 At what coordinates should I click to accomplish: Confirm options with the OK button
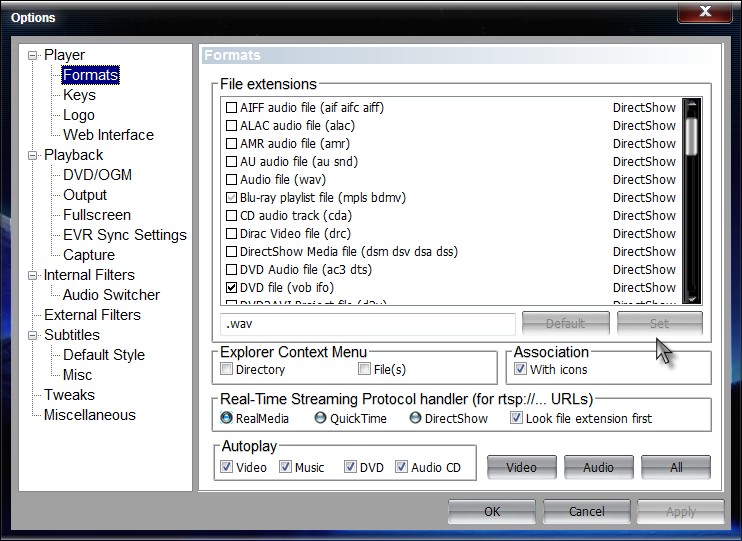point(492,512)
